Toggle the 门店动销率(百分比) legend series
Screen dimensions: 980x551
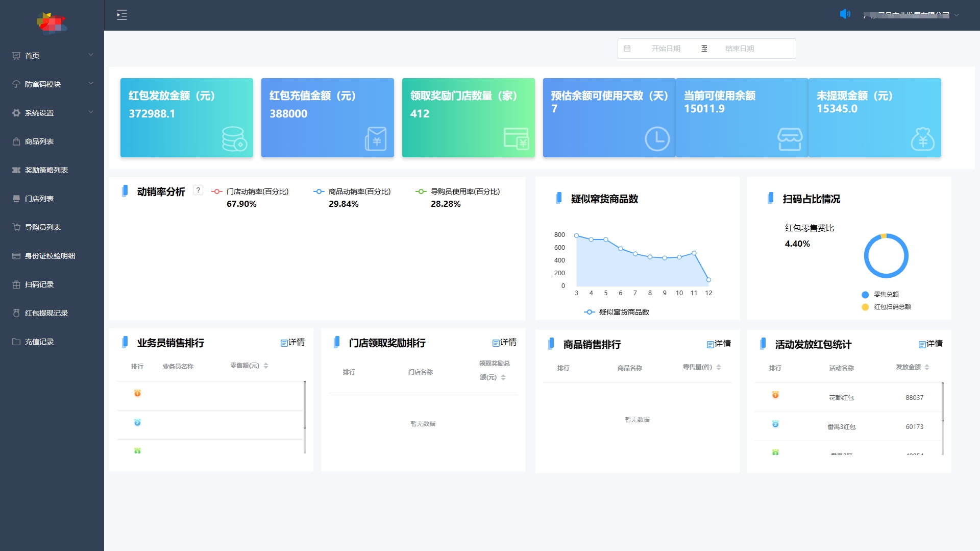[x=250, y=191]
